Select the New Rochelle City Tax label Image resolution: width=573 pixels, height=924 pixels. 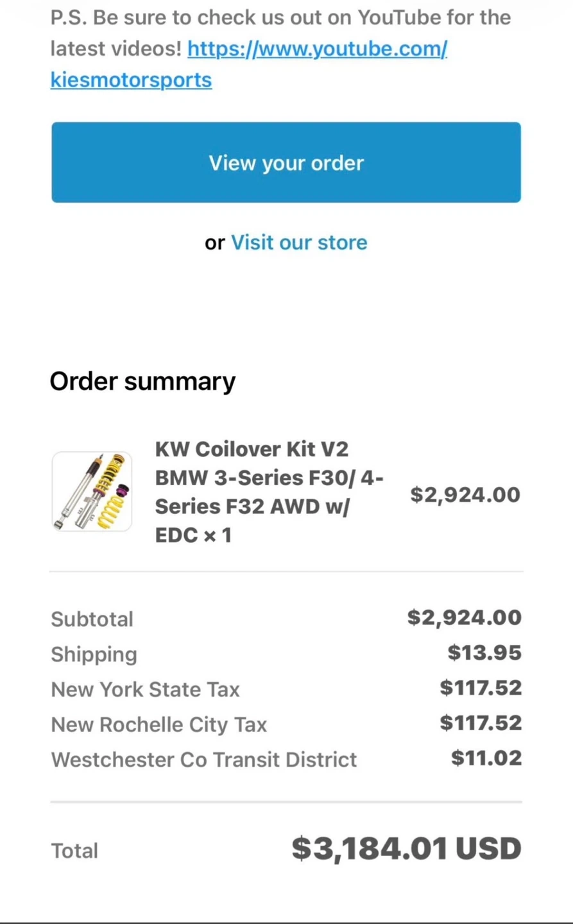pos(158,725)
